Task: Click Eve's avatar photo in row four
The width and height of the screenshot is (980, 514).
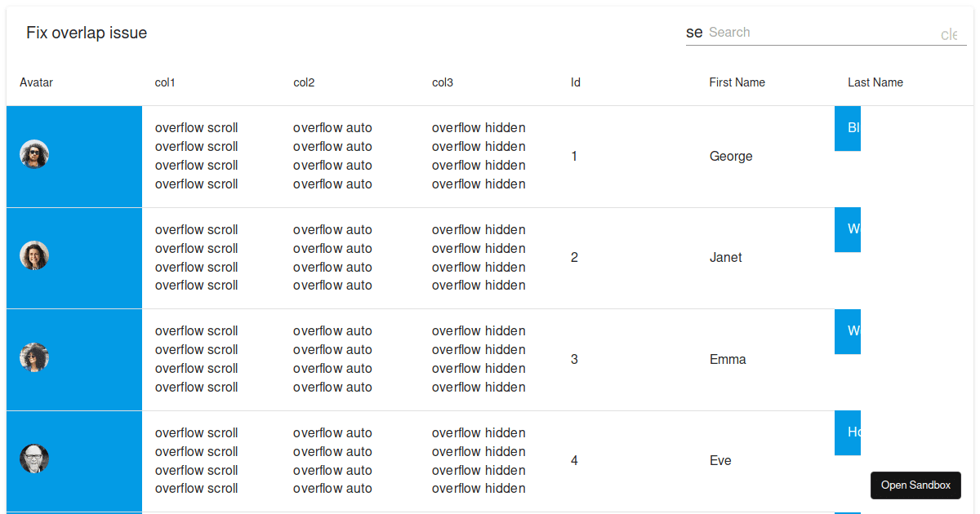Action: tap(34, 459)
